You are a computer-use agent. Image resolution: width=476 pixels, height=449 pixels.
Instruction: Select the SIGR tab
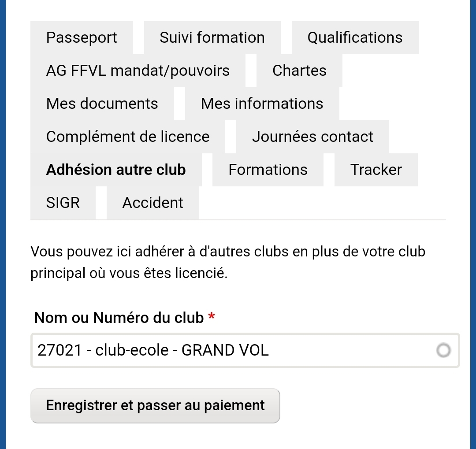pyautogui.click(x=63, y=203)
